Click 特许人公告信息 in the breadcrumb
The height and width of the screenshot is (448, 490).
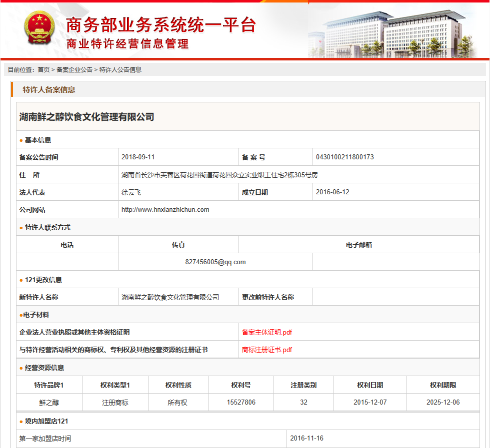tap(120, 70)
